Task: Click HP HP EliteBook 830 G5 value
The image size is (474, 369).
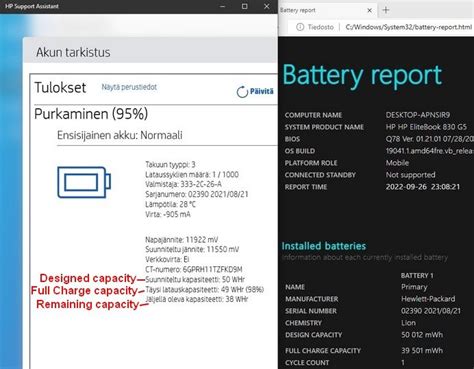Action: [x=426, y=127]
